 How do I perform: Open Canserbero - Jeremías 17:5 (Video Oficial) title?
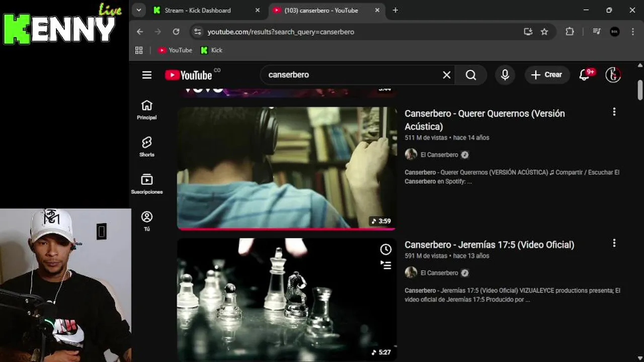(489, 245)
